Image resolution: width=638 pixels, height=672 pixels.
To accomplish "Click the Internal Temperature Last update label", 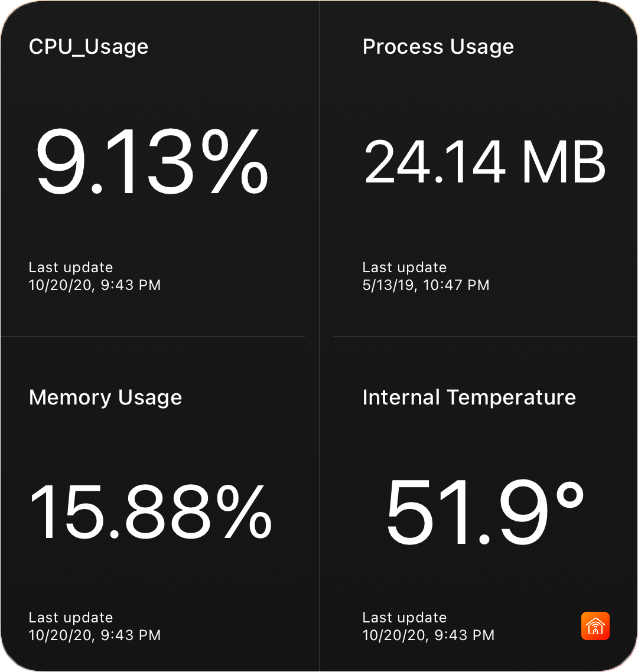I will [x=404, y=617].
